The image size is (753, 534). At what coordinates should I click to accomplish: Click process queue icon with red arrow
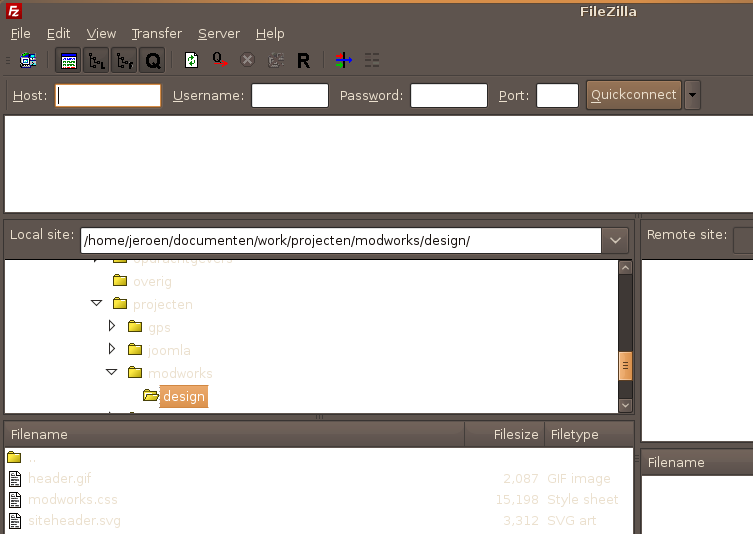click(219, 61)
